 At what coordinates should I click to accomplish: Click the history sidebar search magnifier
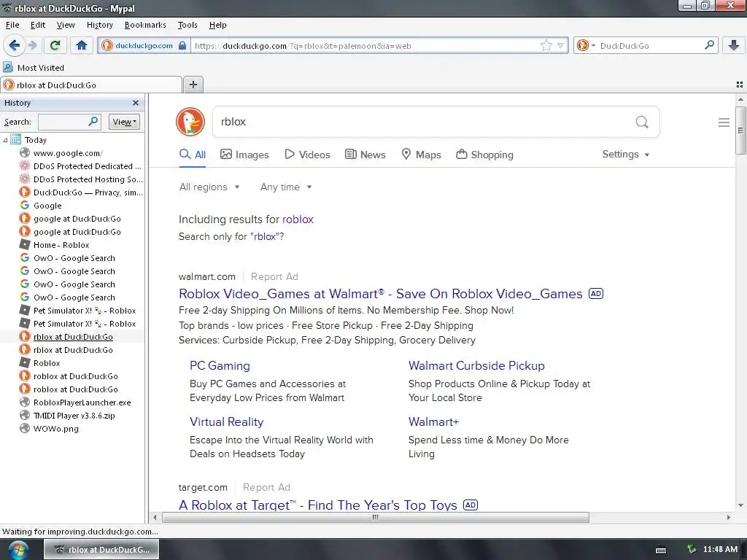point(93,122)
